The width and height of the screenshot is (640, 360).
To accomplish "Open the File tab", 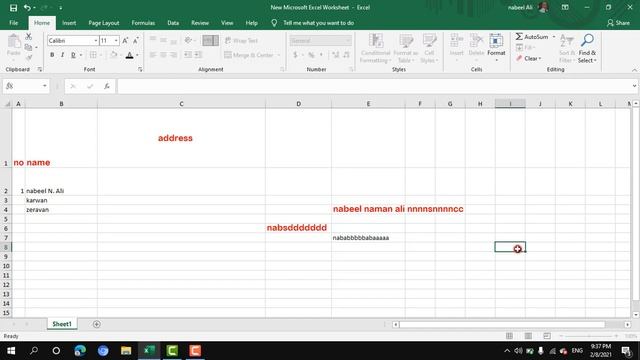I will click(13, 23).
